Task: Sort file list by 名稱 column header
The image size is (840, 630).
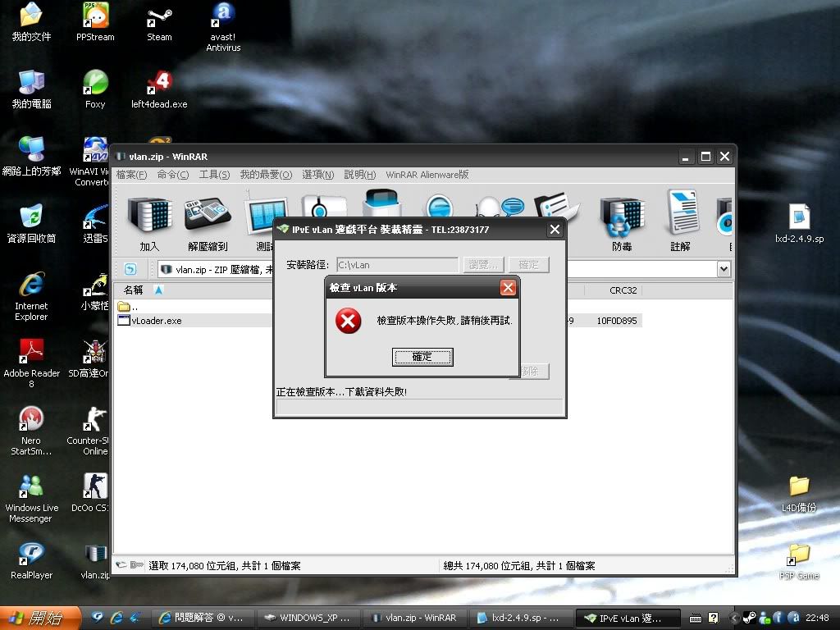Action: tap(134, 290)
